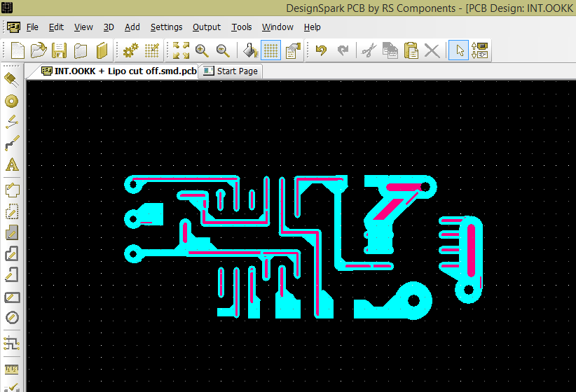
Task: Open a file with the folder icon
Action: [39, 50]
